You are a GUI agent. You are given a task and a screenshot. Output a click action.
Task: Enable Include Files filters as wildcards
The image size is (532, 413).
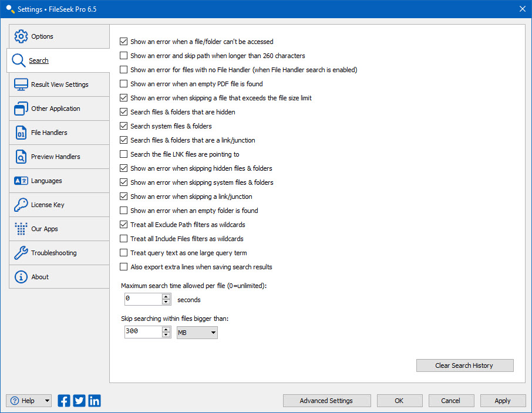click(x=123, y=239)
